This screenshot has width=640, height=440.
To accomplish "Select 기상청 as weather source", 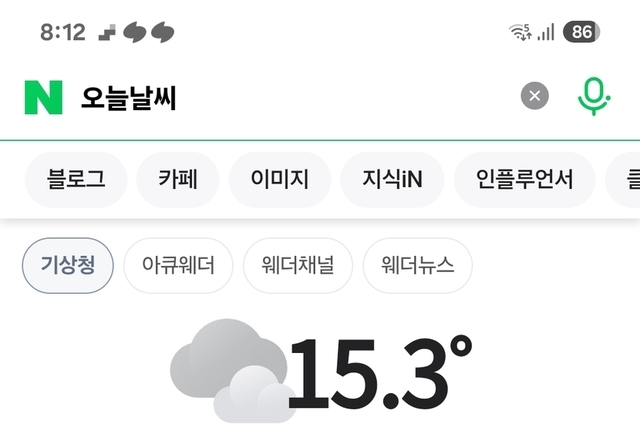I will point(68,265).
